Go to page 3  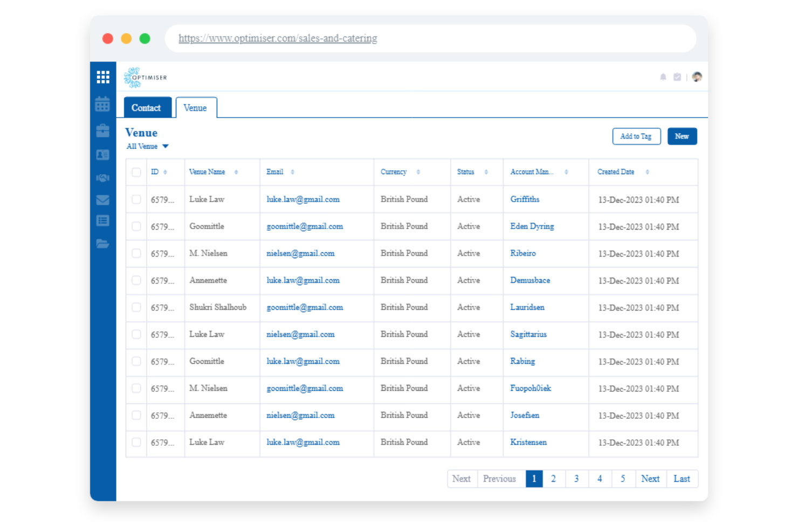coord(577,479)
